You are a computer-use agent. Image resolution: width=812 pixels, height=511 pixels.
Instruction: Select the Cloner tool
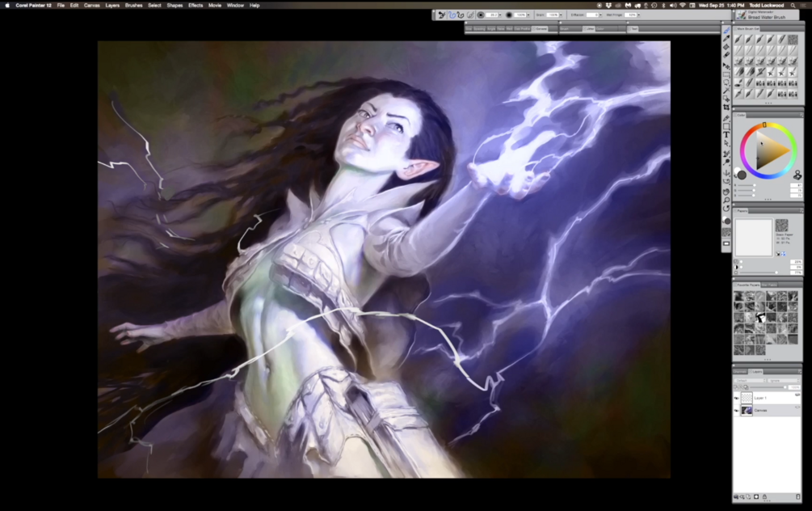726,154
